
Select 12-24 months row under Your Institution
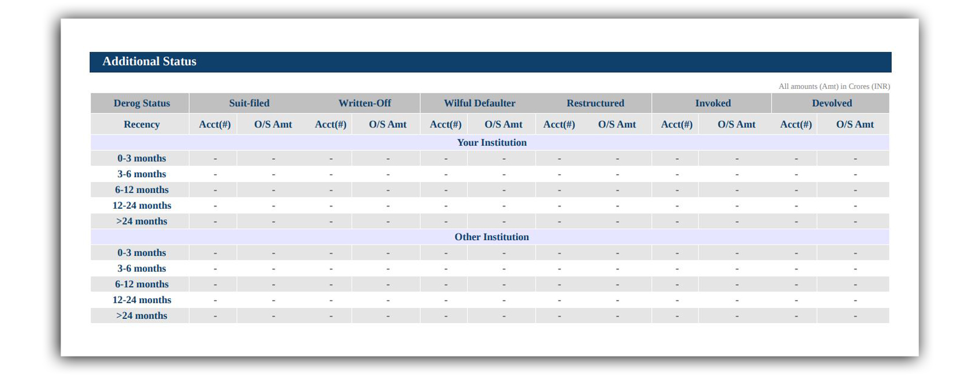point(141,205)
